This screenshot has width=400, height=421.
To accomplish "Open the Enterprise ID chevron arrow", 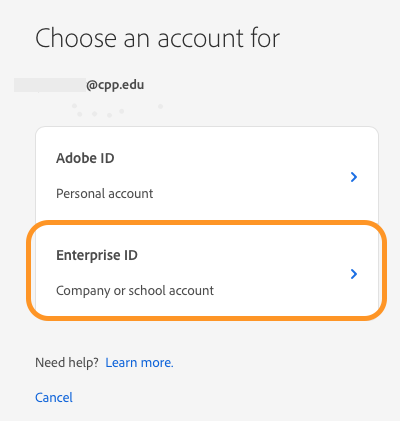I will point(354,274).
